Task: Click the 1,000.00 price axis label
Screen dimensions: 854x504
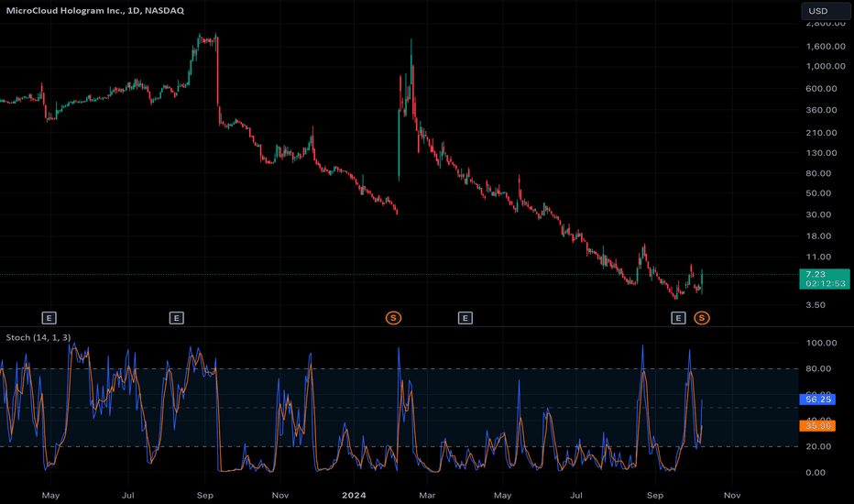Action: coord(826,66)
